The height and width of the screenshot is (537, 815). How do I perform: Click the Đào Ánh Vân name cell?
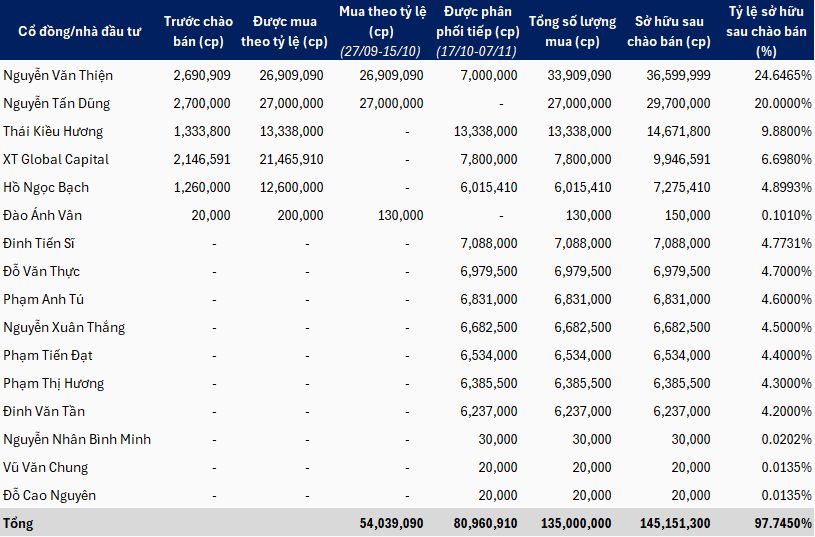43,216
